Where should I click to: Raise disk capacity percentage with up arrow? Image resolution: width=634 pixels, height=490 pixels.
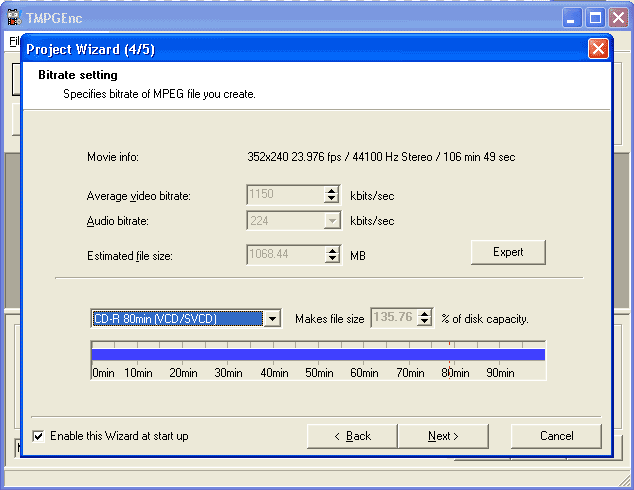coord(424,314)
